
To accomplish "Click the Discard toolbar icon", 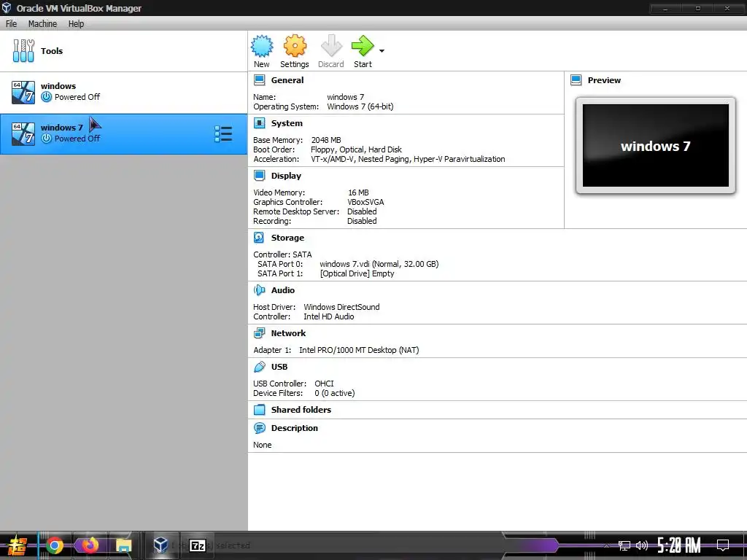I will point(331,46).
